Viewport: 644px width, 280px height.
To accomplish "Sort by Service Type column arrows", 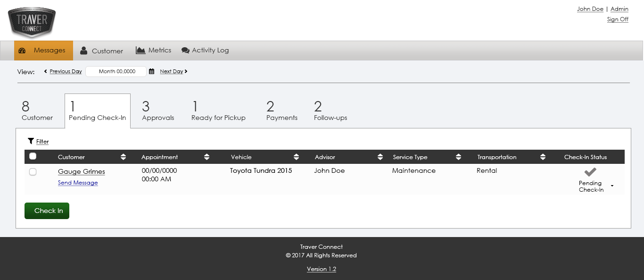I will (x=458, y=157).
